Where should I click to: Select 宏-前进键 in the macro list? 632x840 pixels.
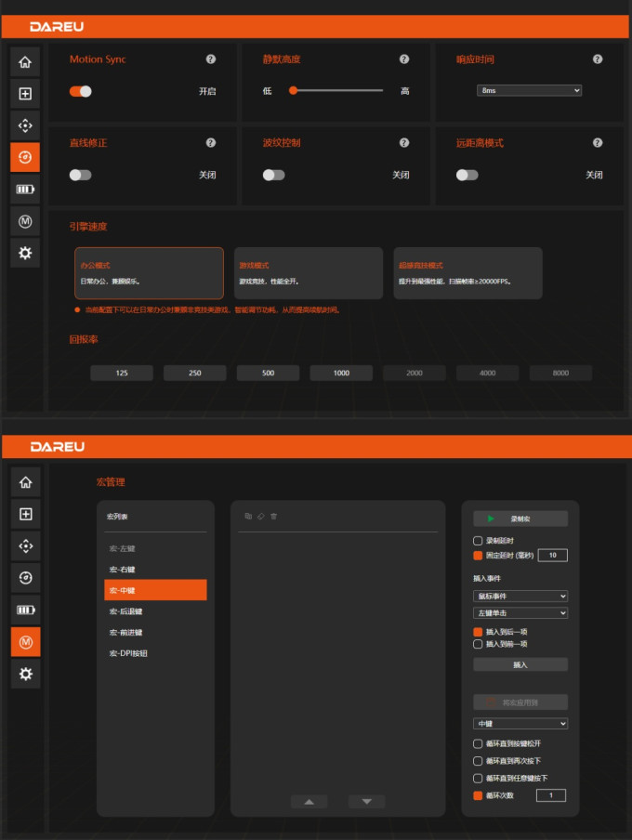click(155, 632)
